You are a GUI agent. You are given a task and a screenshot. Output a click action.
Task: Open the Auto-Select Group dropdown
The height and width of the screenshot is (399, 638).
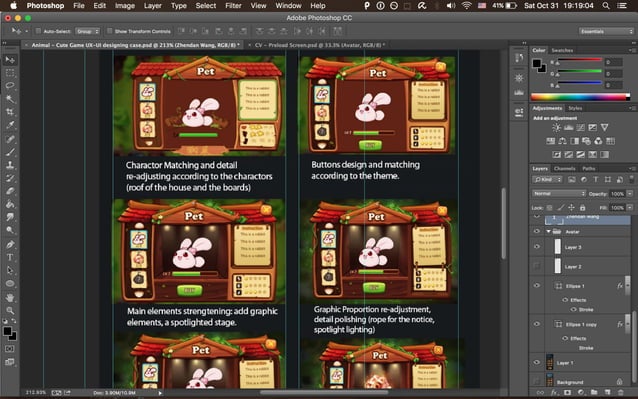[x=87, y=31]
